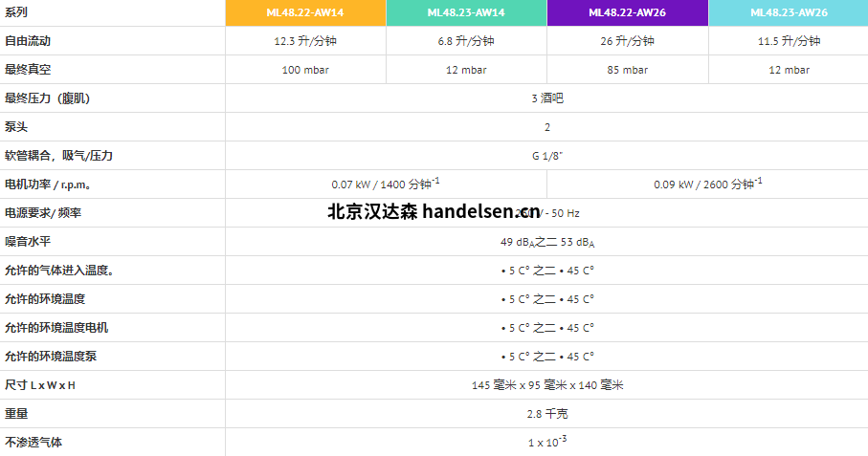
Task: Click the 145 毫米 x 95 毫米 dimensions value
Action: click(546, 385)
